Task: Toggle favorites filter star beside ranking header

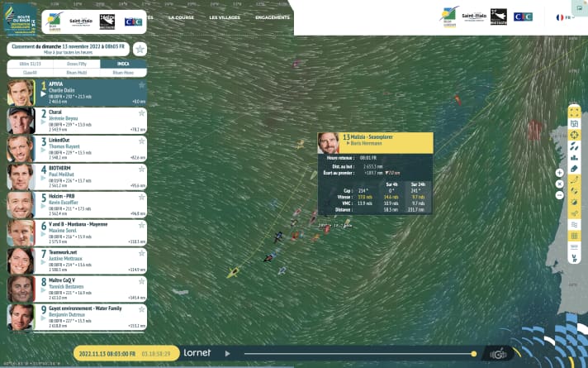Action: coord(140,50)
